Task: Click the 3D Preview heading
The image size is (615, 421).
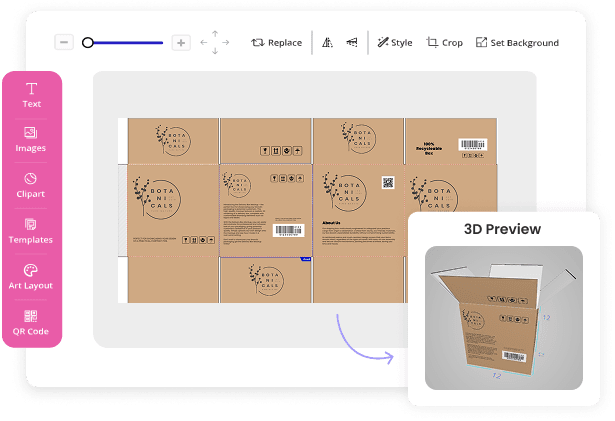Action: coord(502,229)
